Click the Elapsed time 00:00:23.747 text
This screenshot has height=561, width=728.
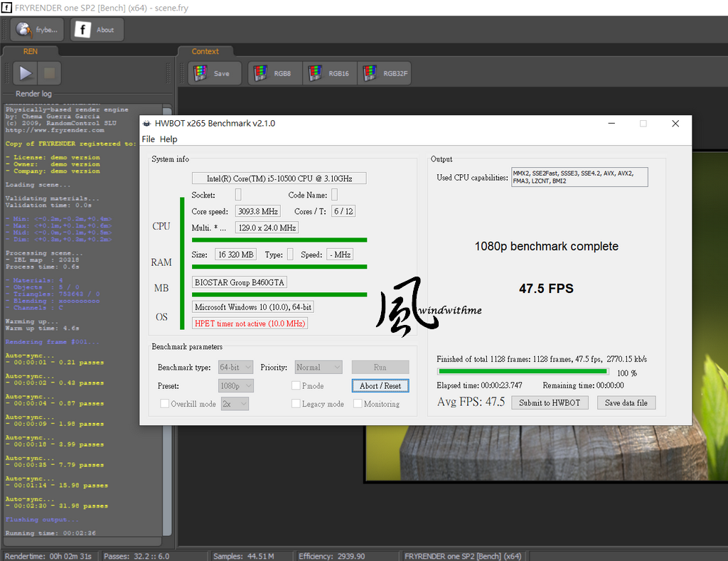point(479,385)
